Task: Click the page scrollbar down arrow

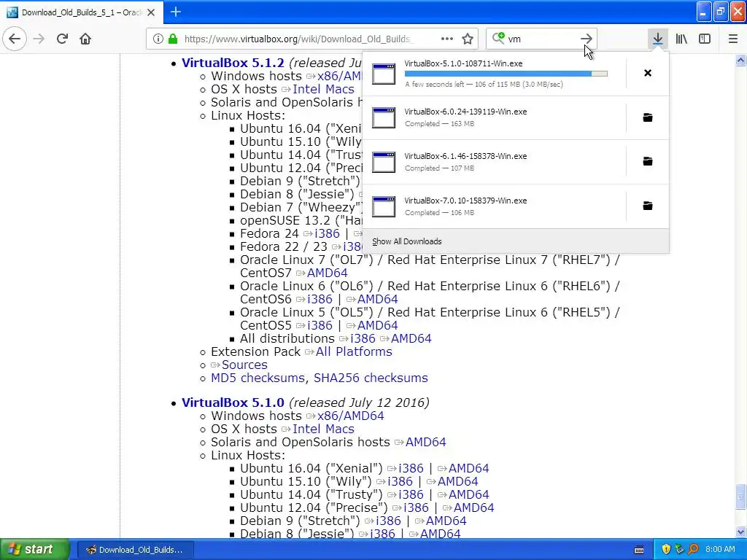Action: 740,532
